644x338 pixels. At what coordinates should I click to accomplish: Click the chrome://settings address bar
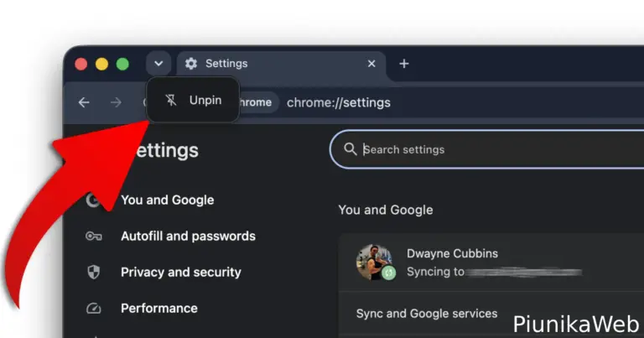[339, 102]
